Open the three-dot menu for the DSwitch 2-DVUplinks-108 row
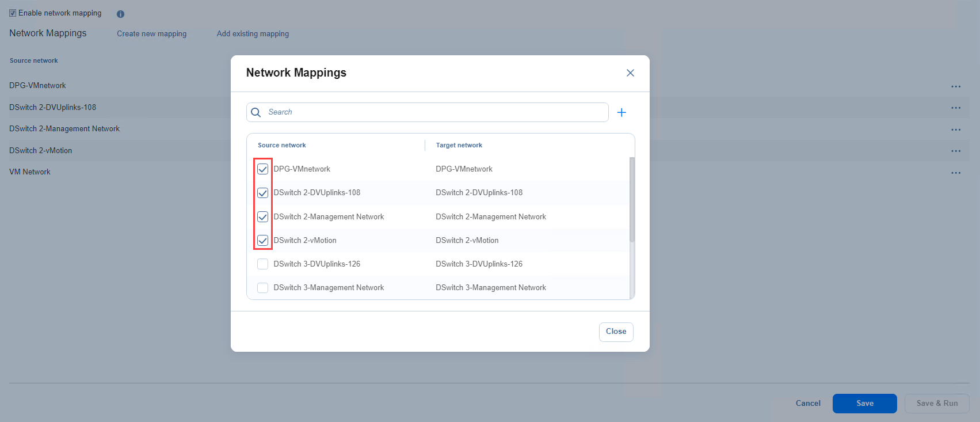Viewport: 980px width, 422px height. (956, 108)
